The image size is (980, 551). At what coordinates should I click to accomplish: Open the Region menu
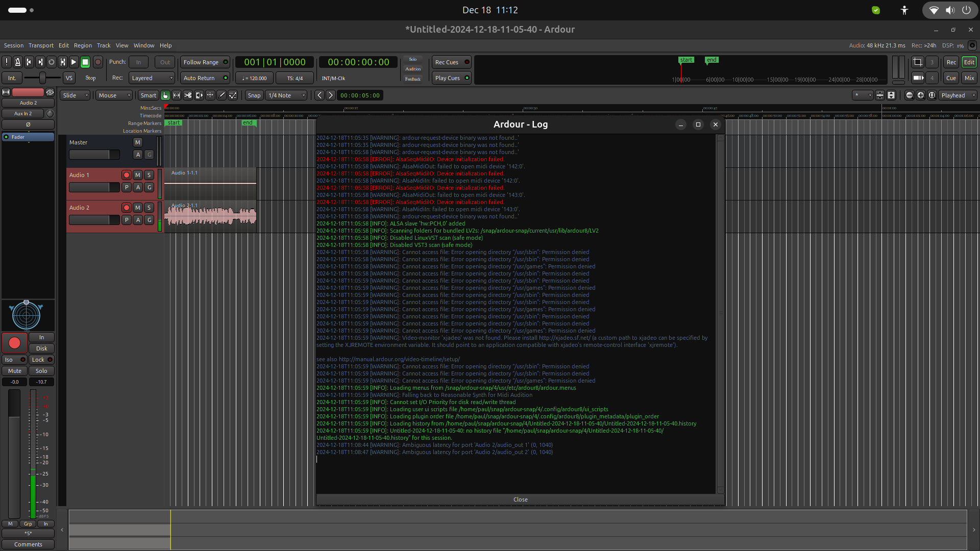click(x=83, y=45)
